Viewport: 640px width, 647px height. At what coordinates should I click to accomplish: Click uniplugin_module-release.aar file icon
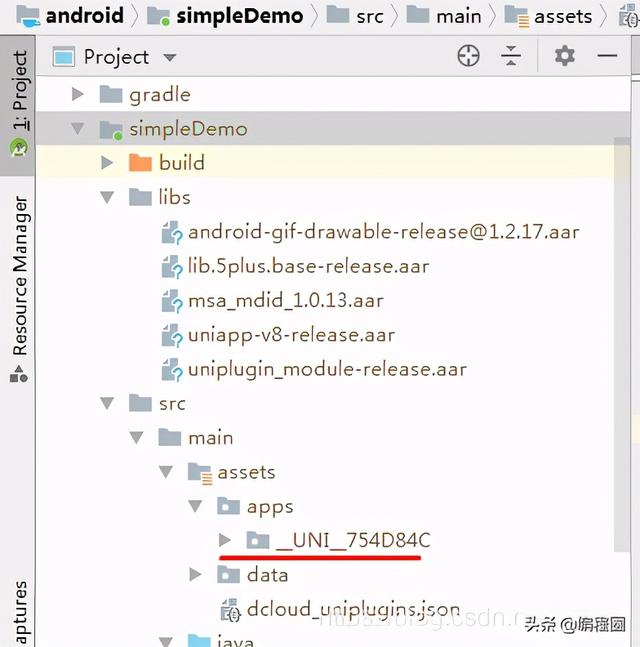[x=172, y=369]
